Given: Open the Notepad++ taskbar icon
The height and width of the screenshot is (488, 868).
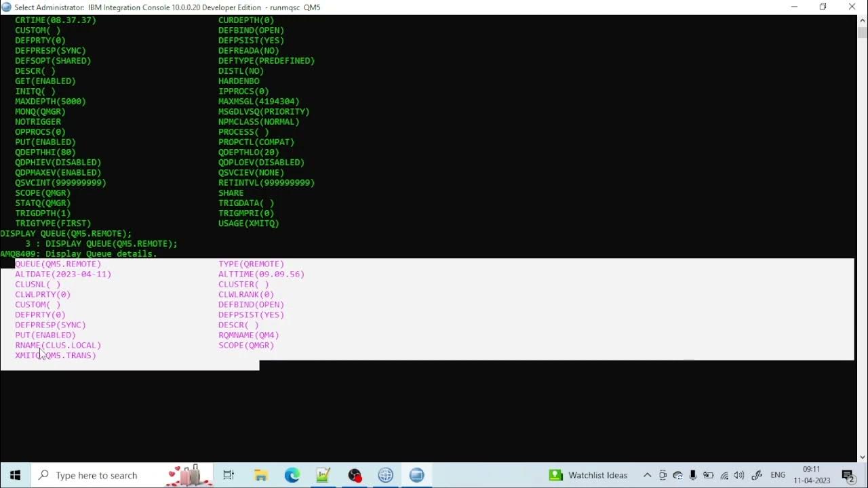Looking at the screenshot, I should click(x=323, y=475).
